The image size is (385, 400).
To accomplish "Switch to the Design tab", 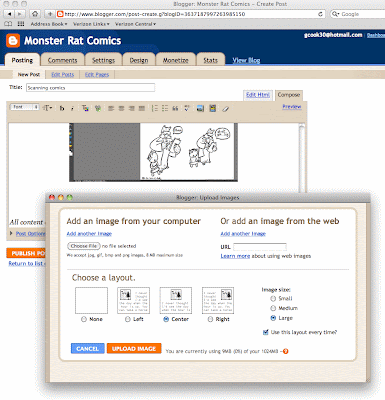I will pos(139,60).
